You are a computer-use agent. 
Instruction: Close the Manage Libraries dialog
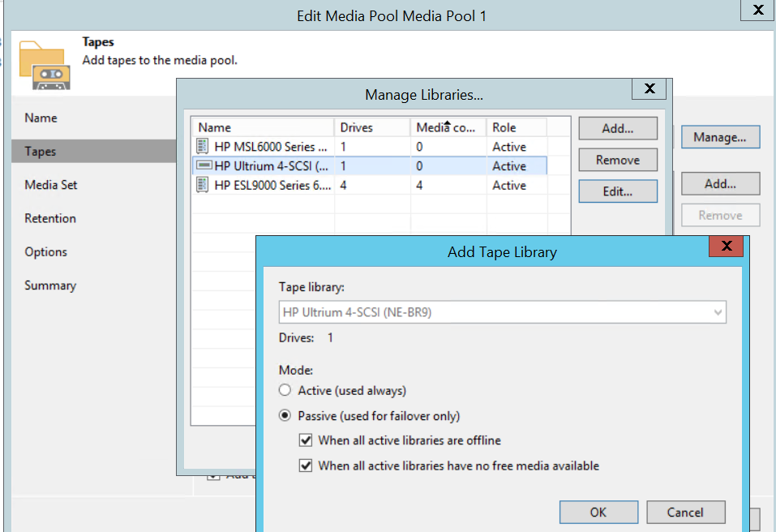click(x=650, y=88)
